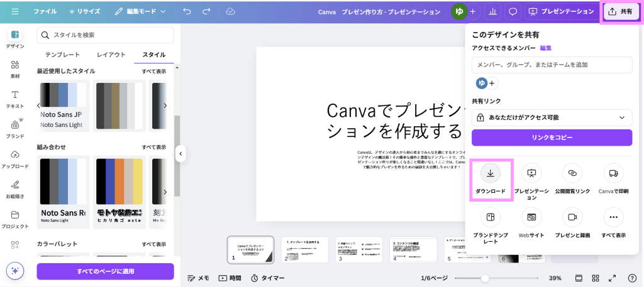Adjust the zoom slider handle
This screenshot has width=644, height=287.
[x=484, y=278]
